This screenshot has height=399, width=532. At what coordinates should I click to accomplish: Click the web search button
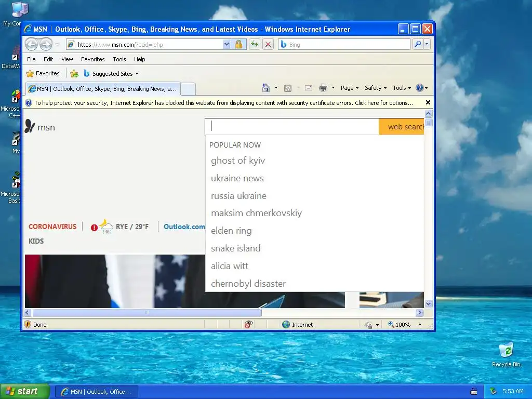pos(402,127)
